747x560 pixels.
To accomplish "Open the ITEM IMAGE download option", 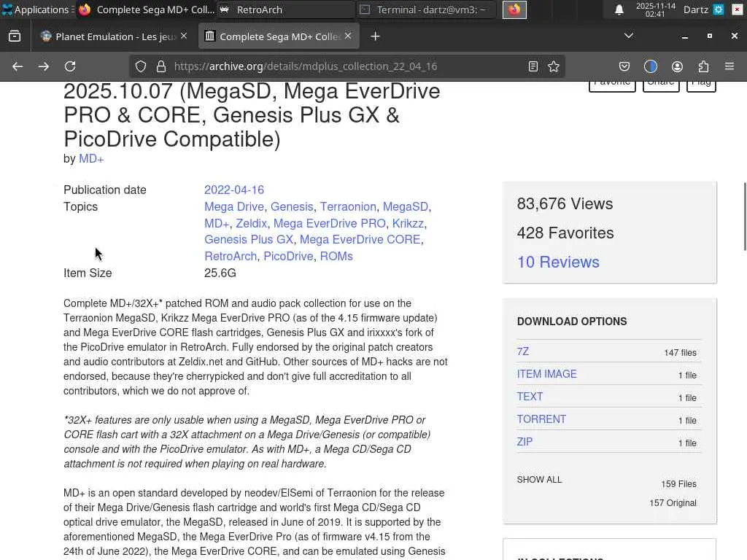I will tap(546, 374).
